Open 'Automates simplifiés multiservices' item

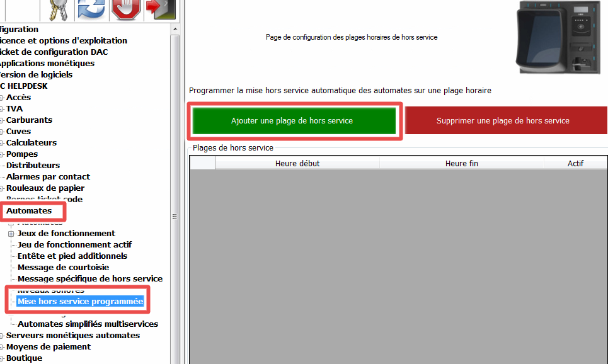pos(88,324)
